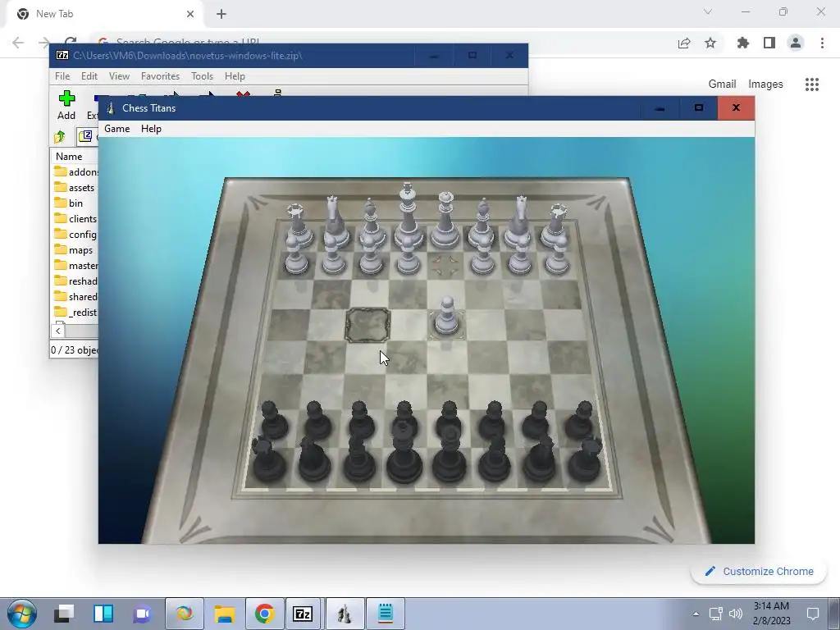
Task: Expand the Chrome tab search chevron
Action: tap(708, 11)
